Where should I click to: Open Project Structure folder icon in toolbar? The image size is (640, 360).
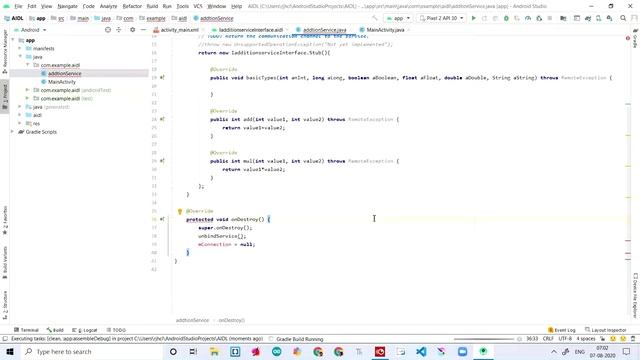click(x=563, y=18)
